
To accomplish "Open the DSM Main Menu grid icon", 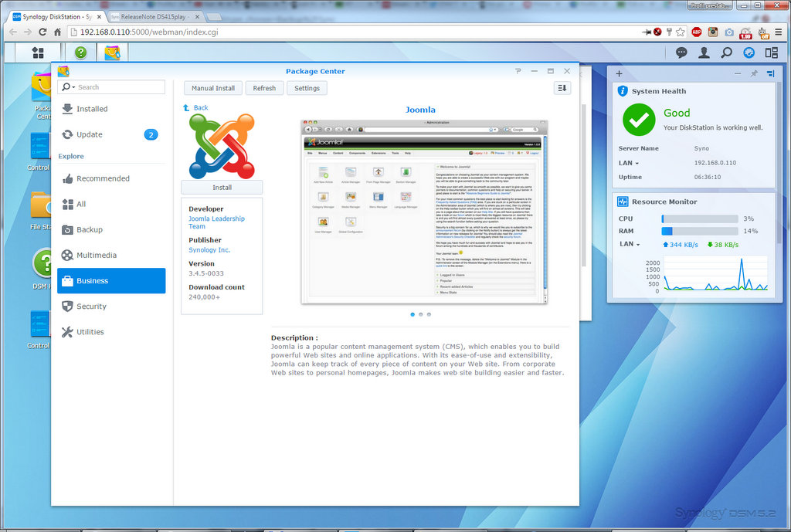I will pyautogui.click(x=38, y=53).
